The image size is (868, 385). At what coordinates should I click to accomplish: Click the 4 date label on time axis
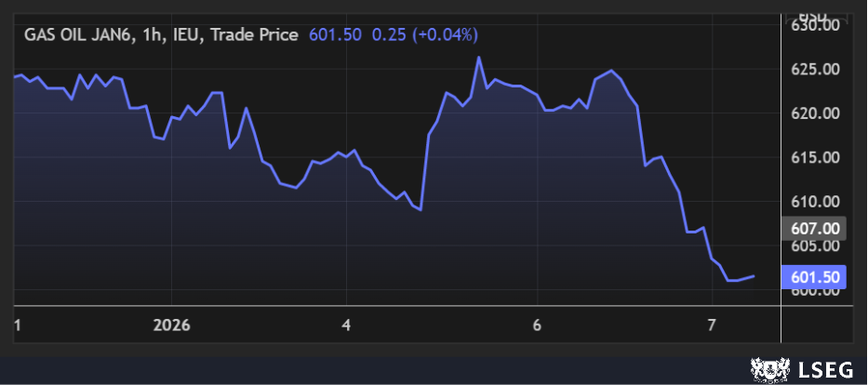coord(346,325)
